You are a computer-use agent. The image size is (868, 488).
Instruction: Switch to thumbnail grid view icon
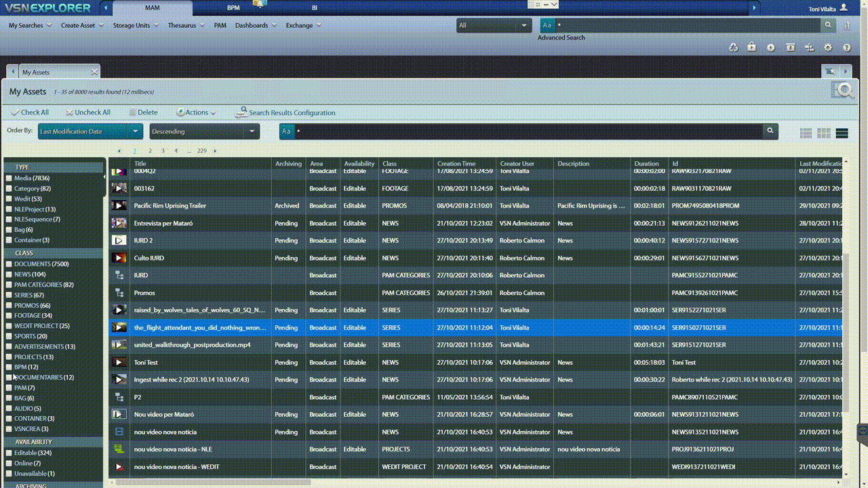[x=824, y=134]
